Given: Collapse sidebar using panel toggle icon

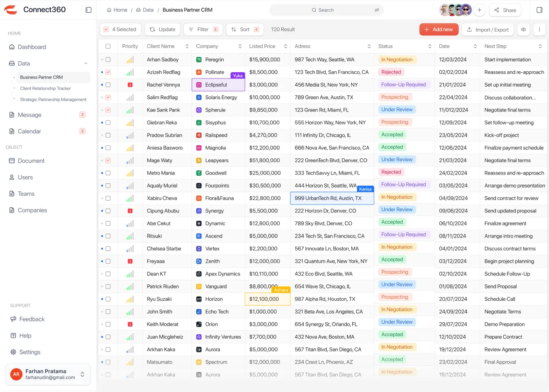Looking at the screenshot, I should pyautogui.click(x=88, y=10).
